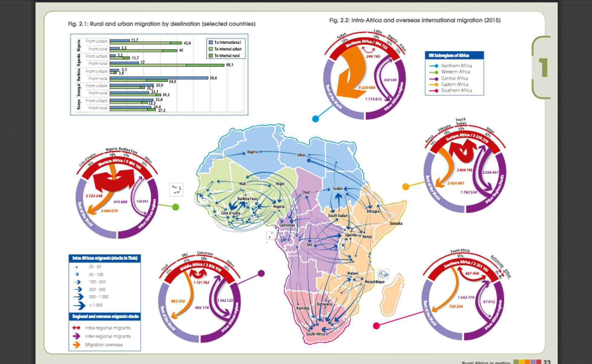Click 'Central Africa' in the subregions legend

click(x=454, y=78)
